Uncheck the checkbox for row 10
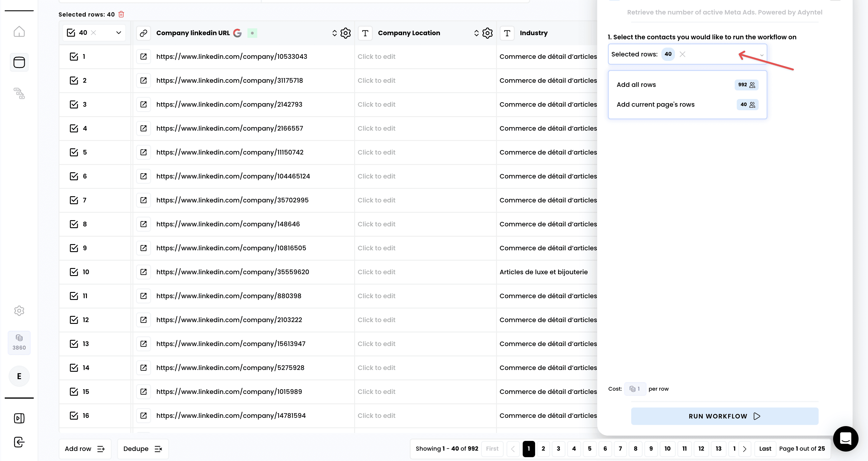868x461 pixels. click(74, 272)
